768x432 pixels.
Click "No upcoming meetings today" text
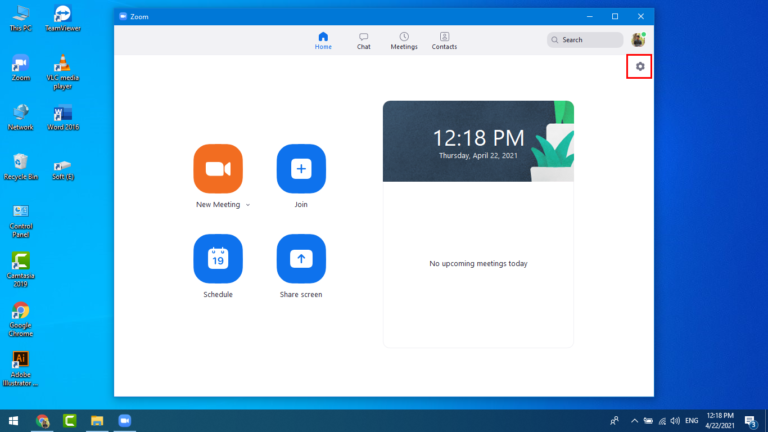pyautogui.click(x=478, y=264)
